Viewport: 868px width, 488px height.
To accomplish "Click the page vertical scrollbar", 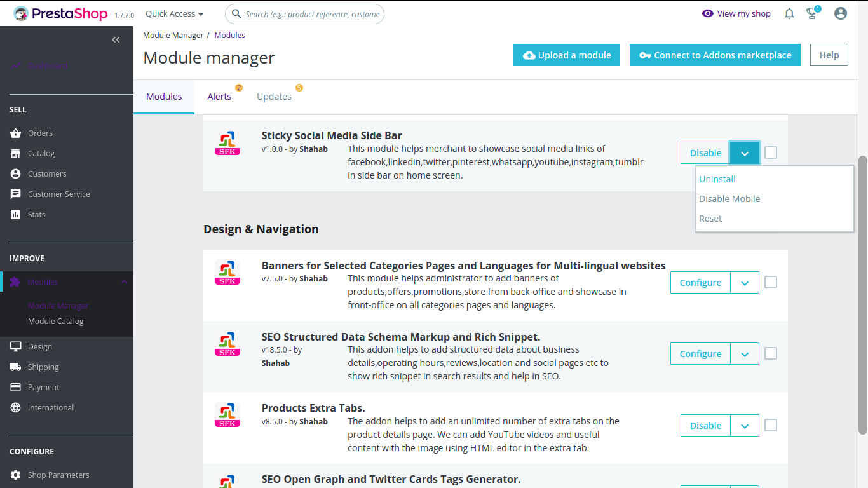I will pos(862,295).
